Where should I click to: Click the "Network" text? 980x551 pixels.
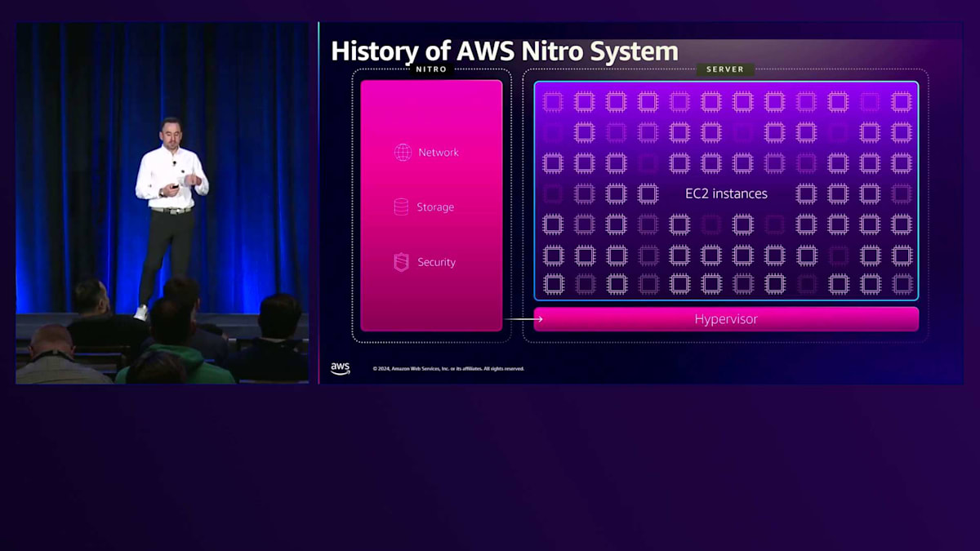click(x=439, y=153)
